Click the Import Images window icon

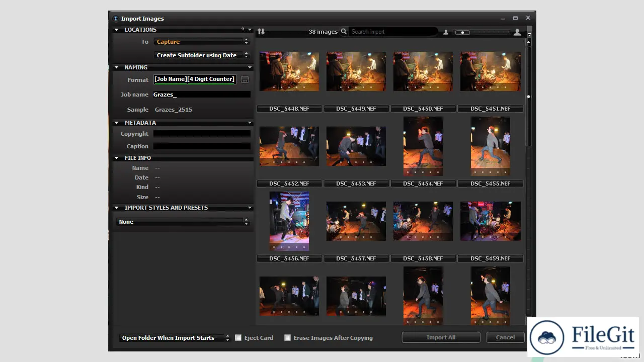[116, 19]
